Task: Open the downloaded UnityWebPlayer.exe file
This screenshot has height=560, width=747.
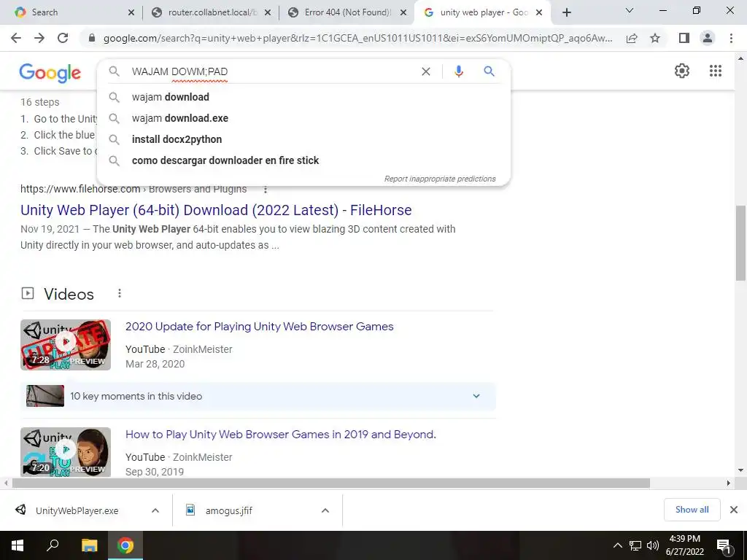Action: coord(76,510)
